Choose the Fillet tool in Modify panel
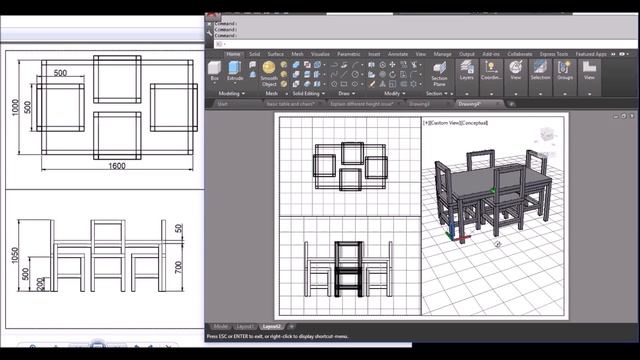Image resolution: width=640 pixels, height=360 pixels. 414,74
